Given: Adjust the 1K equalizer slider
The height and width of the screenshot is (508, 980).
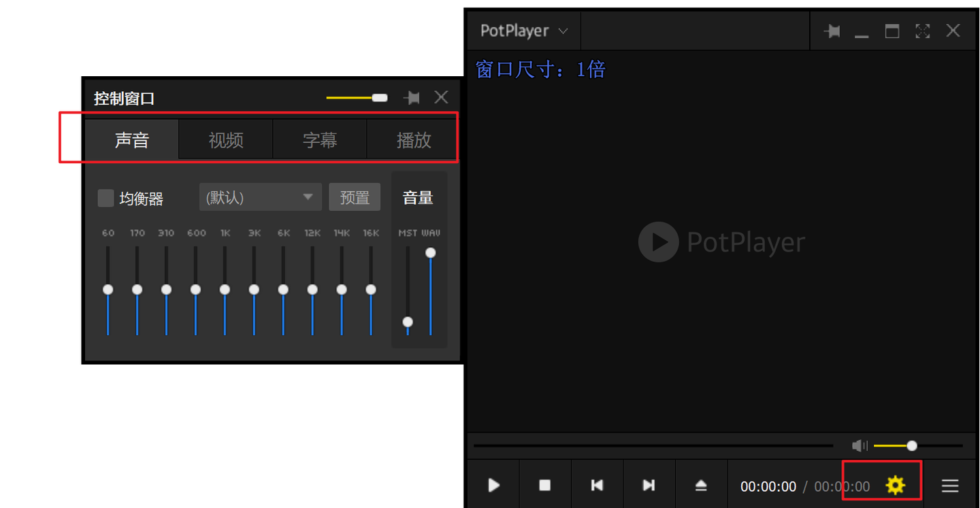Looking at the screenshot, I should click(225, 290).
